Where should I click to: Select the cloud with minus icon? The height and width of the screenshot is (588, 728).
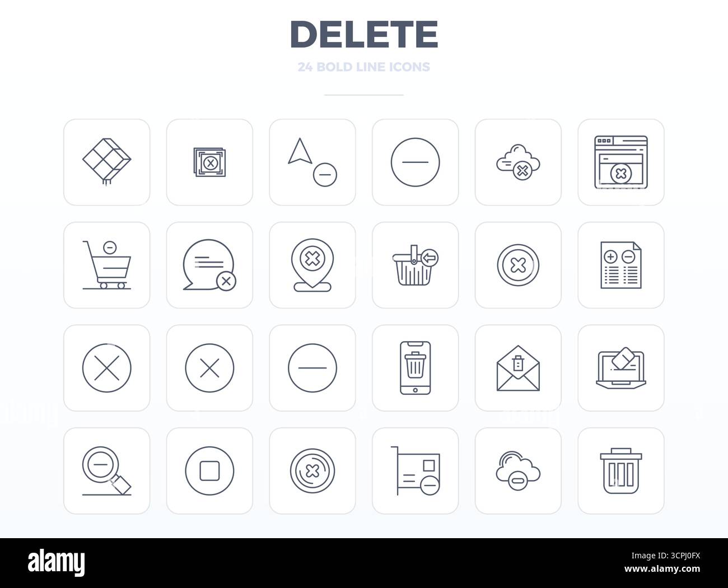pos(518,471)
